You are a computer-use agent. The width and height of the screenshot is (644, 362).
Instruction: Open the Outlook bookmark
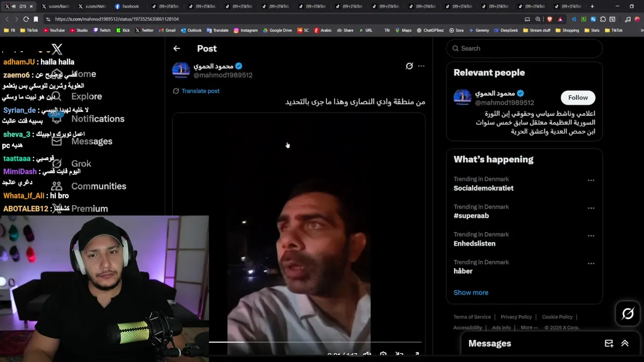tap(191, 30)
